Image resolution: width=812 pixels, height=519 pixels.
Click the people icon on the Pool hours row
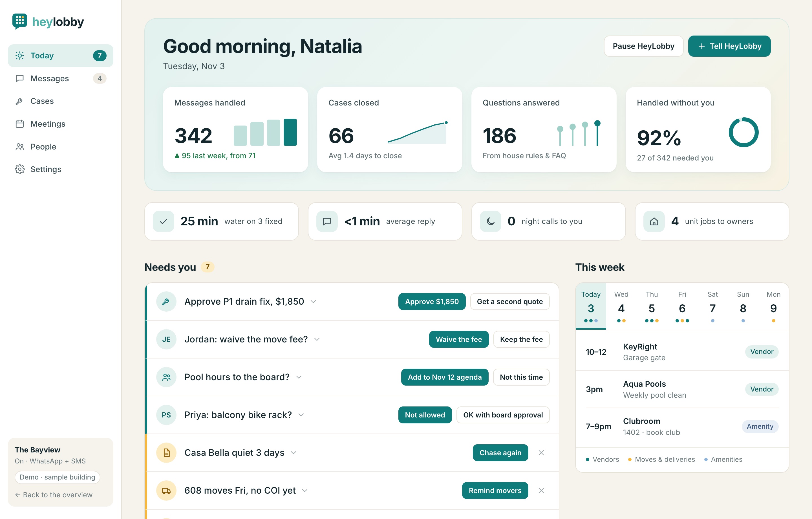[166, 377]
